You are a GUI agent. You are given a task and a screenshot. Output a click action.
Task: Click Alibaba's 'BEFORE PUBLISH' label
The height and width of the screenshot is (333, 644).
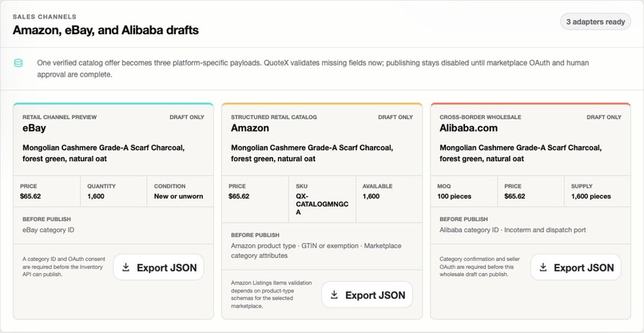[463, 220]
